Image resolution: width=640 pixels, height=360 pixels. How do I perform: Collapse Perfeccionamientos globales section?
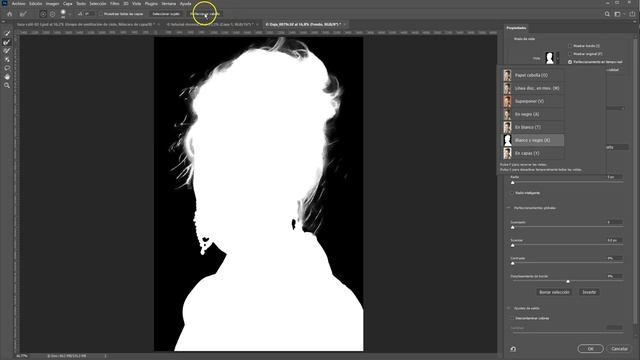pyautogui.click(x=509, y=208)
